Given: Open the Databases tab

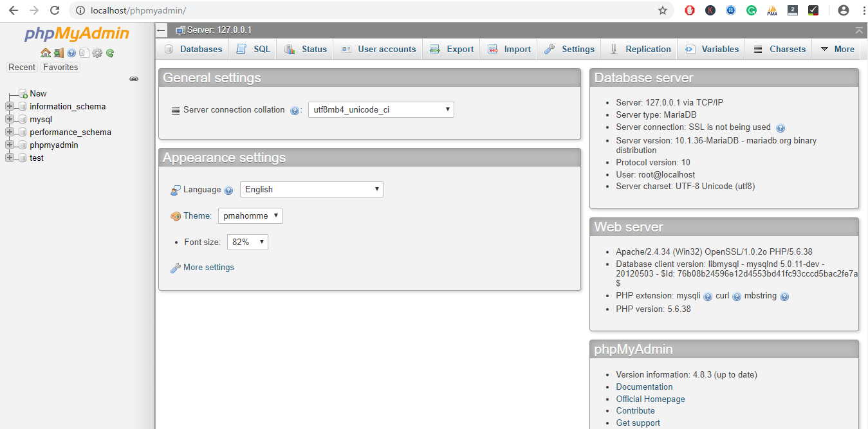Looking at the screenshot, I should [x=192, y=49].
